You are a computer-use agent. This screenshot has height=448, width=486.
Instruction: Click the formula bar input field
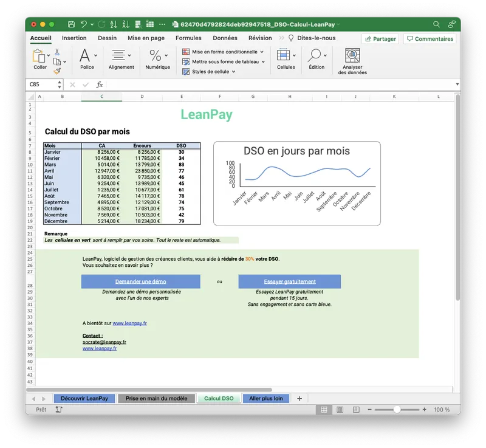pyautogui.click(x=243, y=85)
